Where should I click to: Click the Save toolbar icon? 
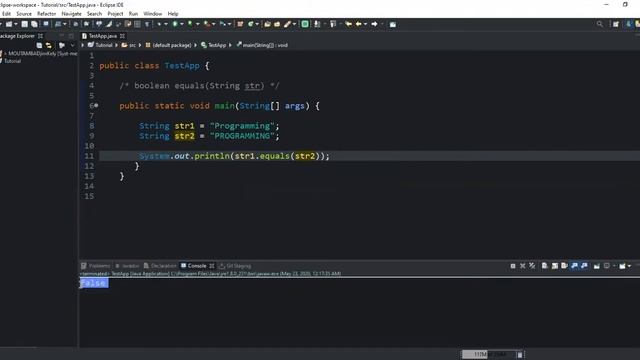click(24, 24)
